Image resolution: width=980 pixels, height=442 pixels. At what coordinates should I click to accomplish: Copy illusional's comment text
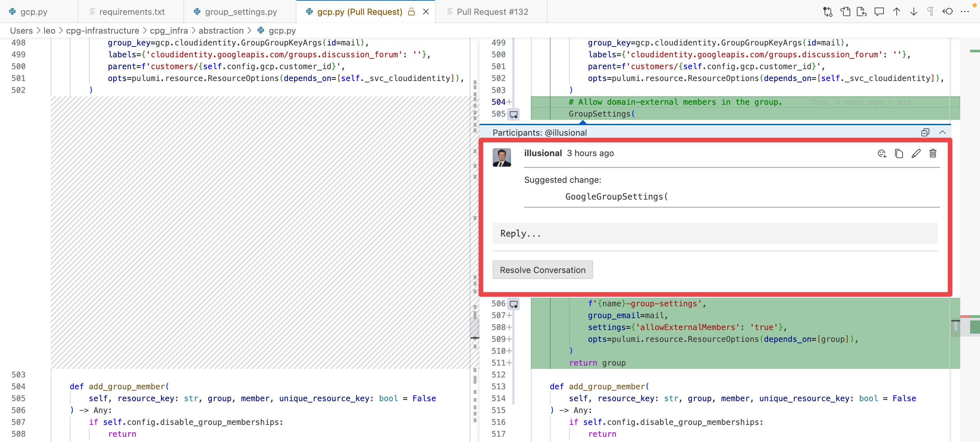(899, 153)
